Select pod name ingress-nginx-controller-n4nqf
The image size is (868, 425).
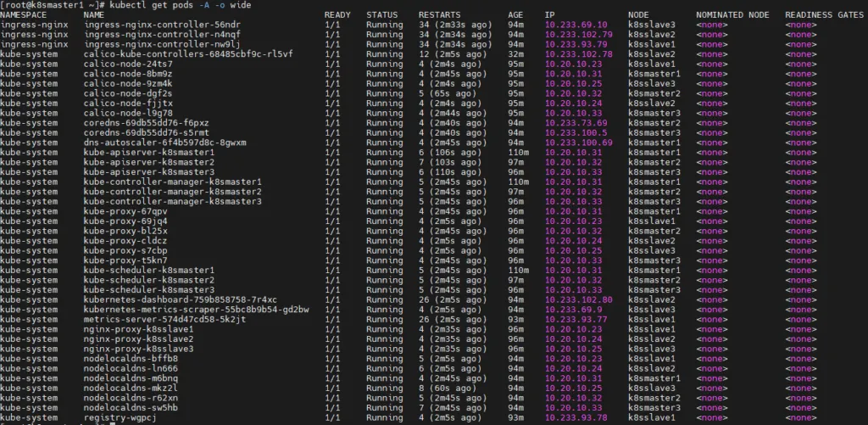click(x=162, y=34)
